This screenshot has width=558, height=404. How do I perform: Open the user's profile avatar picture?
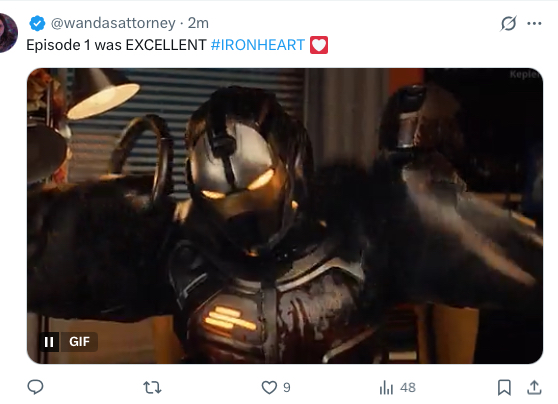8,33
